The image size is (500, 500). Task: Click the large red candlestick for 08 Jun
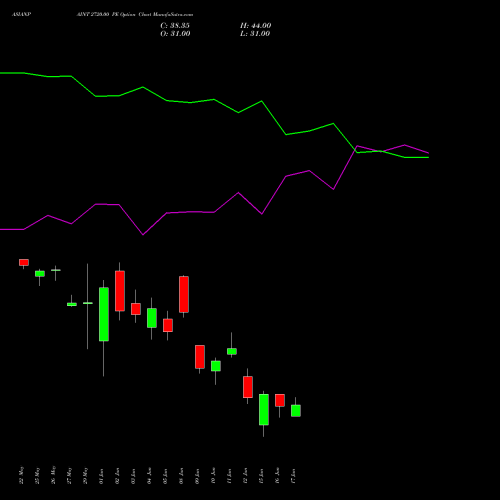click(x=184, y=294)
